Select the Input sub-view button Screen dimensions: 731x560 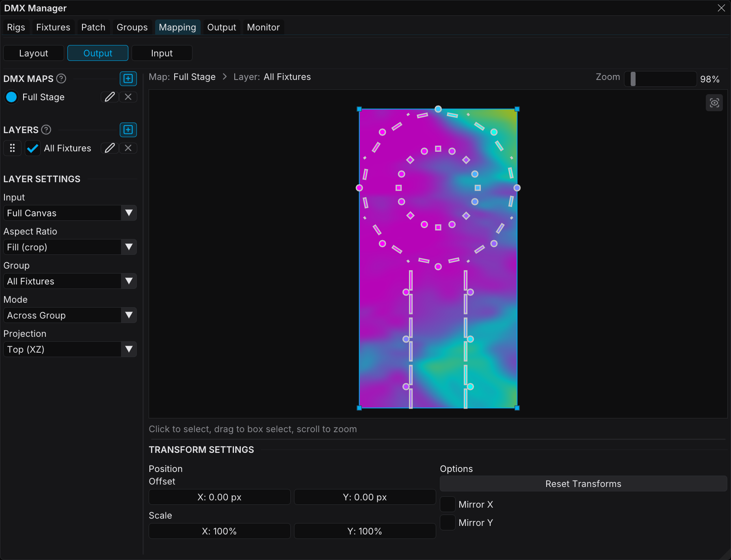(162, 53)
